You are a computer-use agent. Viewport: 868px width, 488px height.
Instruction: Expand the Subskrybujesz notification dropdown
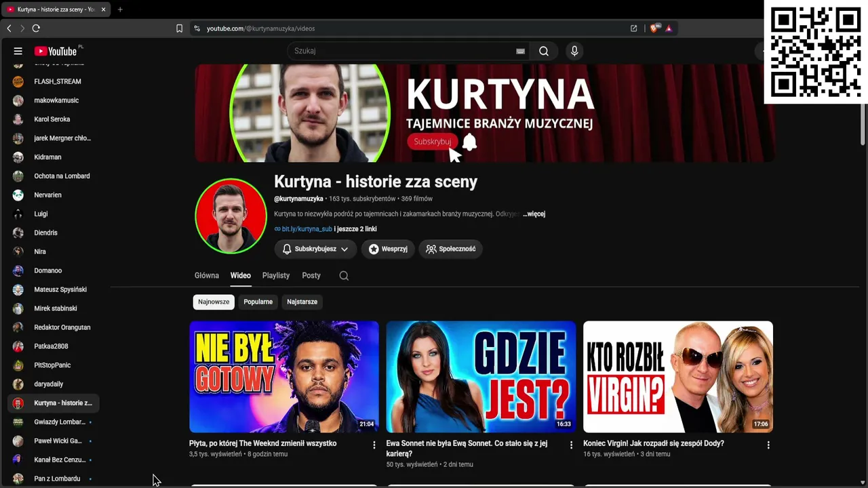click(x=315, y=249)
